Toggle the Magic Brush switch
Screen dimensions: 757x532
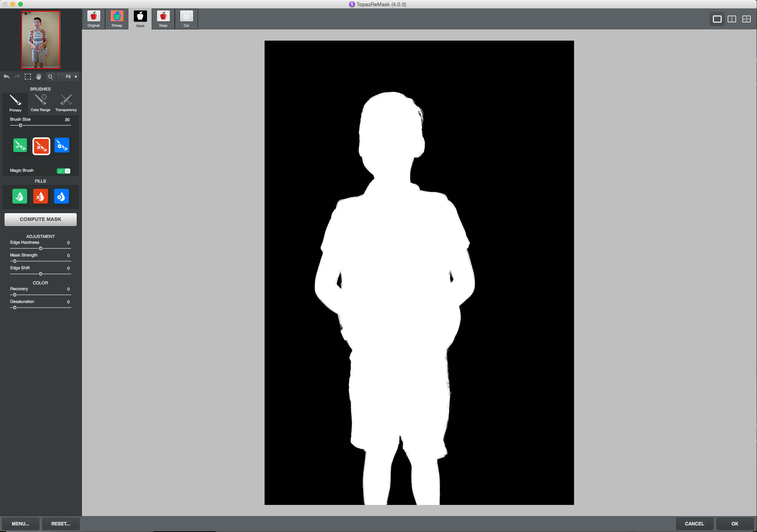[63, 171]
